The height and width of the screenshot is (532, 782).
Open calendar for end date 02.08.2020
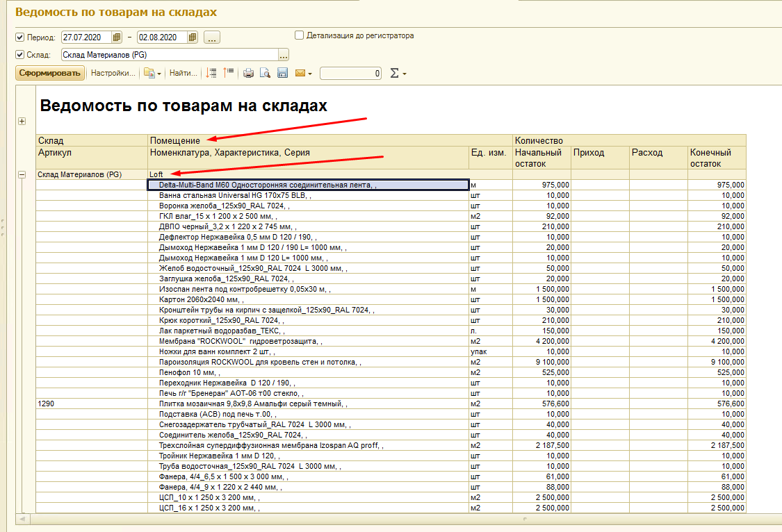coord(193,37)
